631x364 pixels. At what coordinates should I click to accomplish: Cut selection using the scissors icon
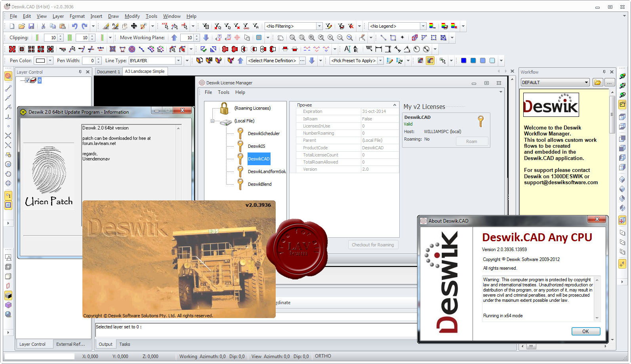pos(43,26)
